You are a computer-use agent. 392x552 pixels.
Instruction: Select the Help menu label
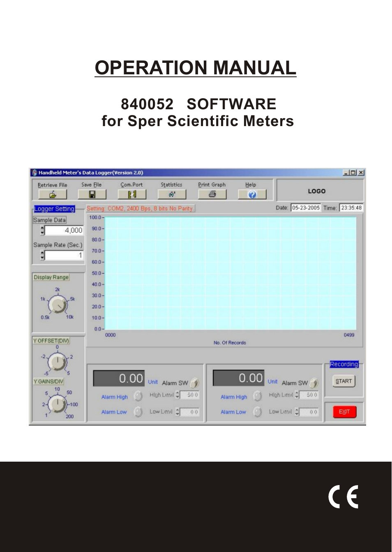click(251, 184)
